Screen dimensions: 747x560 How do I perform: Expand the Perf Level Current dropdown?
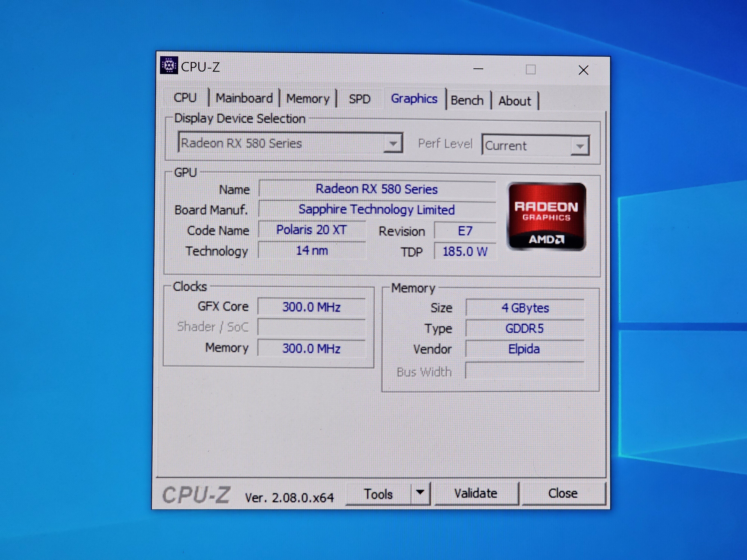pyautogui.click(x=536, y=145)
